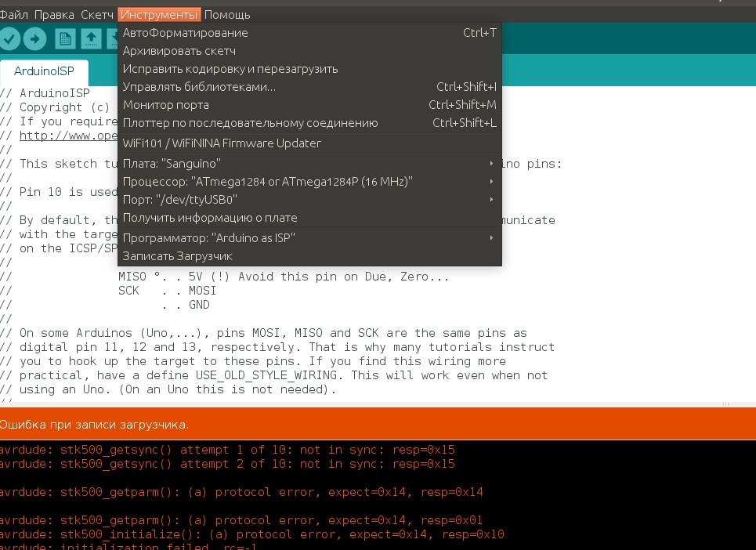756x550 pixels.
Task: Click the Open sketch up-arrow icon
Action: click(91, 39)
